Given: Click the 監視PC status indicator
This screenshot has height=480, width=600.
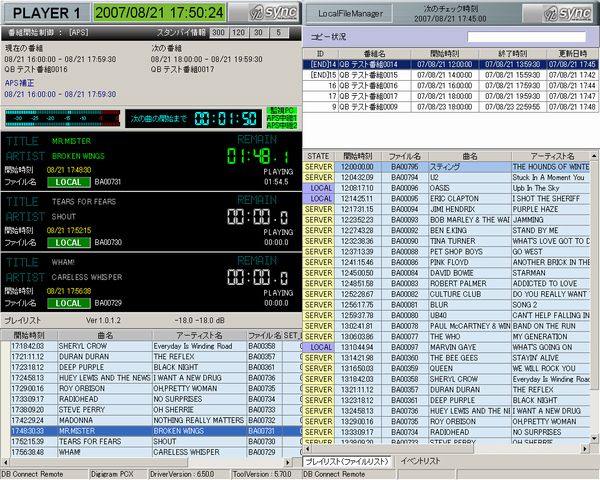Looking at the screenshot, I should point(281,110).
